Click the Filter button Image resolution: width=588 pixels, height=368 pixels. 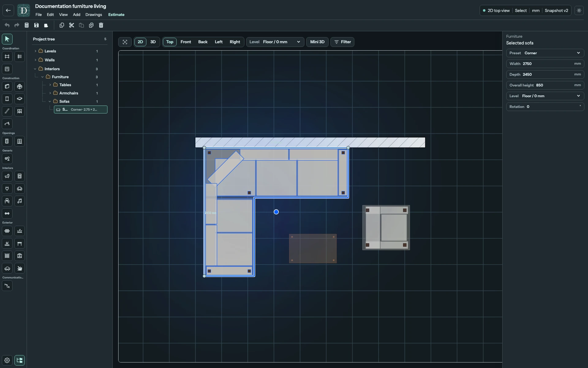point(342,42)
